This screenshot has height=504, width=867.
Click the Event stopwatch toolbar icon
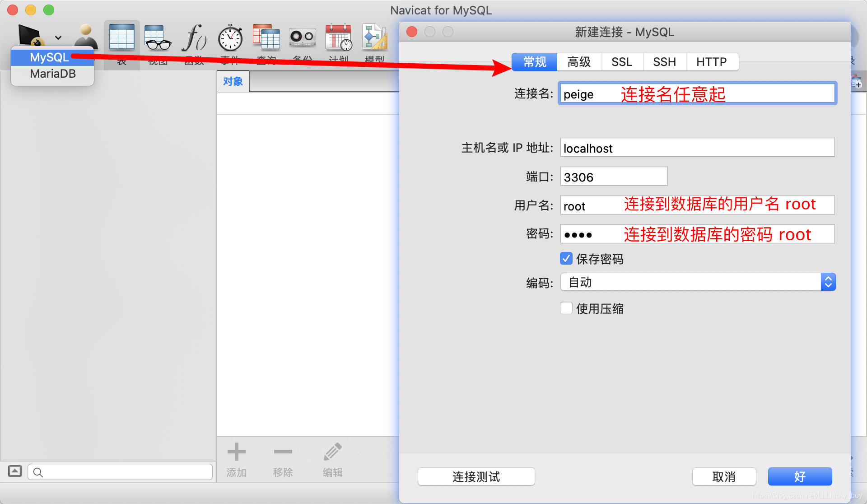click(x=230, y=38)
